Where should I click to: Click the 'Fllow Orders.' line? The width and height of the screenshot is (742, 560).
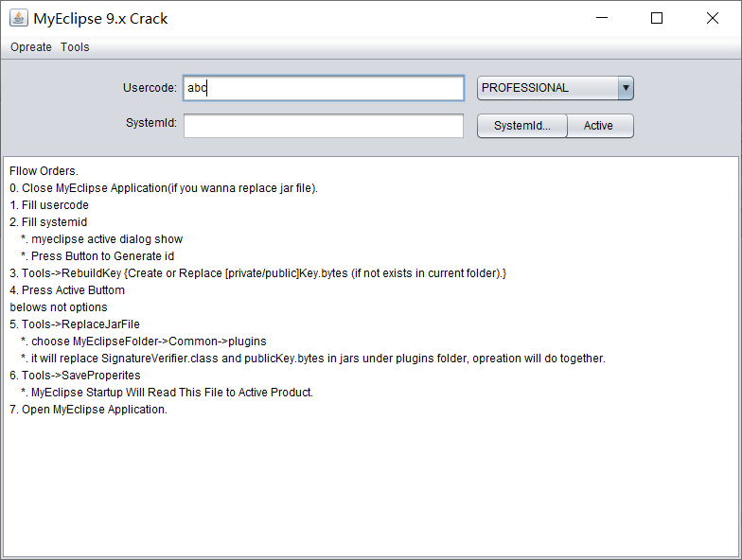(x=44, y=171)
